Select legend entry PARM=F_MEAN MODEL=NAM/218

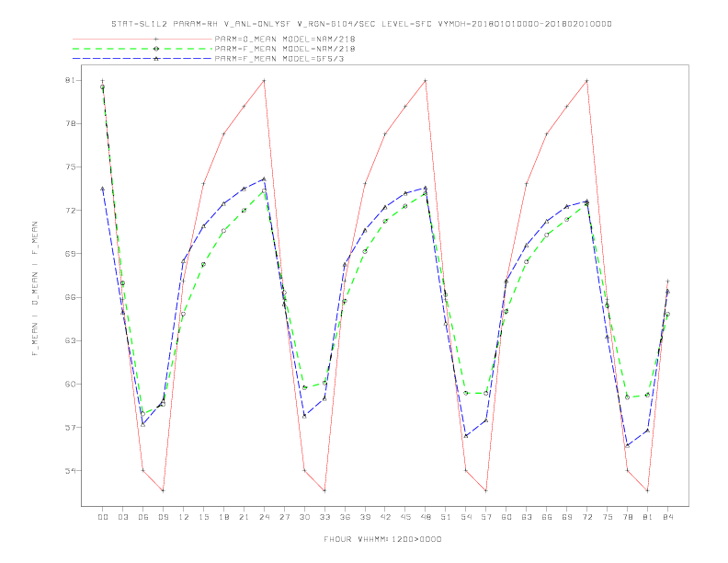(x=285, y=49)
